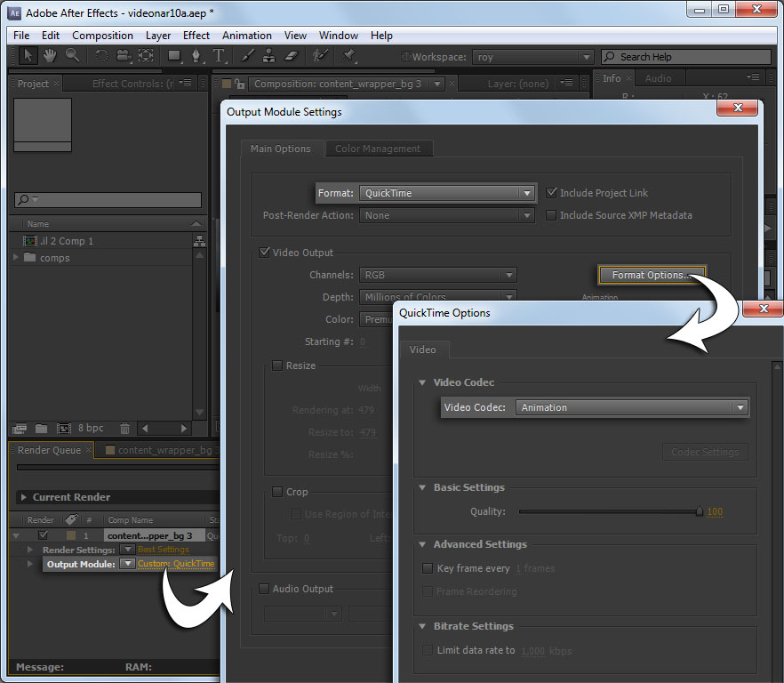
Task: Click the Resize to 479 value
Action: click(367, 432)
